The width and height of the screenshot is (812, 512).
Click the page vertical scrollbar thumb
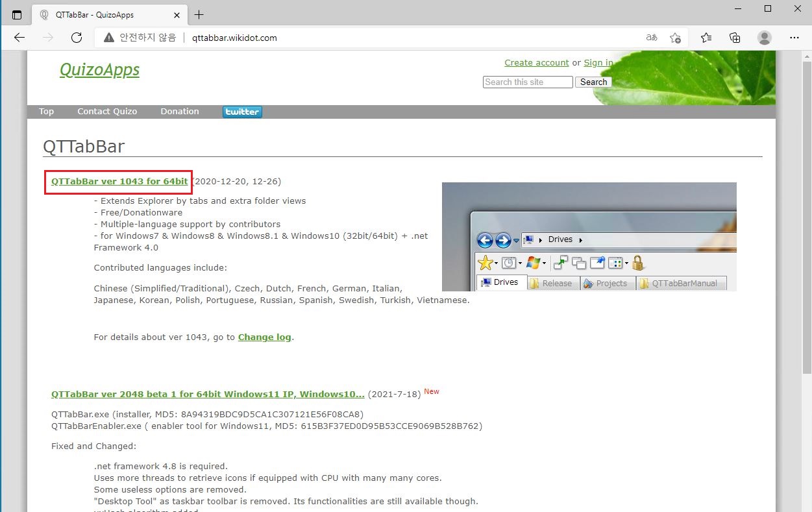(806, 214)
